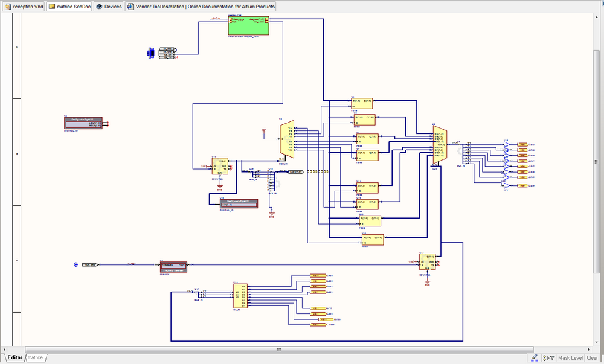Click the round blue clock port symbol
Screen dimensions: 604x364
(x=75, y=264)
